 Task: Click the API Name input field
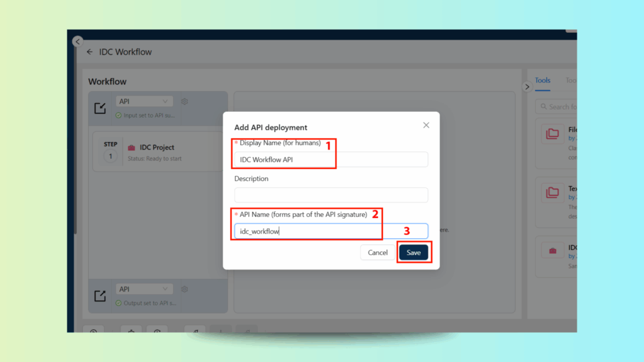[x=331, y=231]
